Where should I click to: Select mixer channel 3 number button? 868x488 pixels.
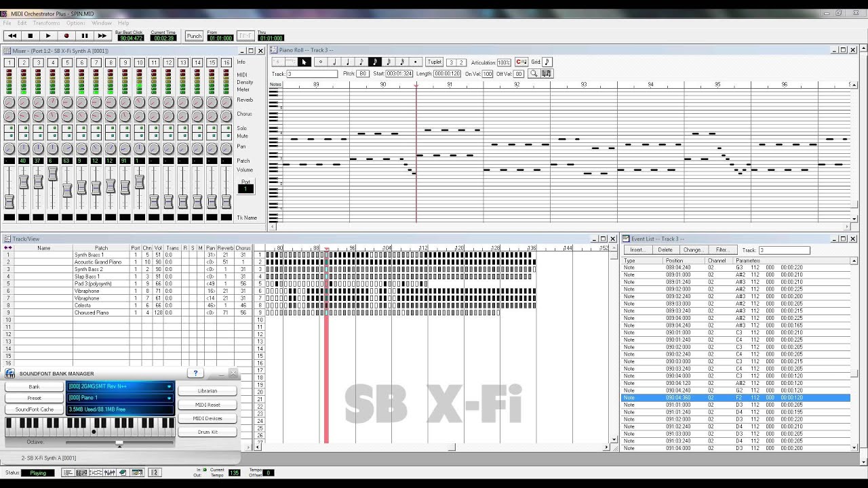coord(38,62)
